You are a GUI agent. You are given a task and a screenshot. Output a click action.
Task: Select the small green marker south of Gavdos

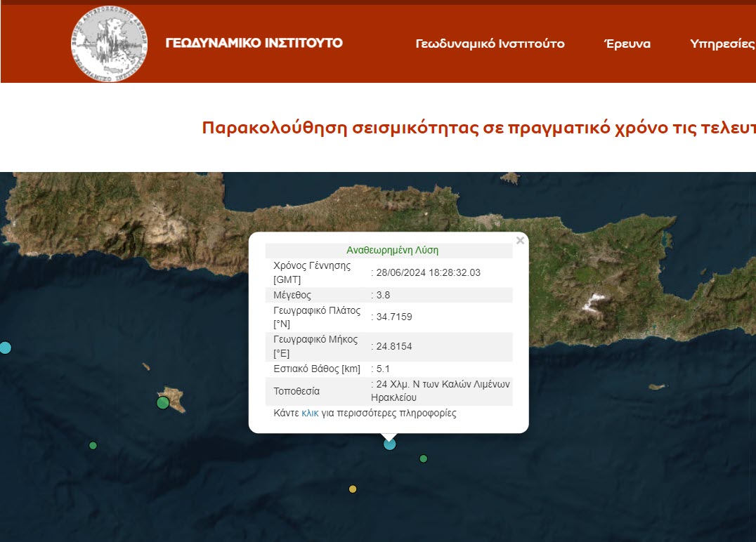[x=93, y=446]
